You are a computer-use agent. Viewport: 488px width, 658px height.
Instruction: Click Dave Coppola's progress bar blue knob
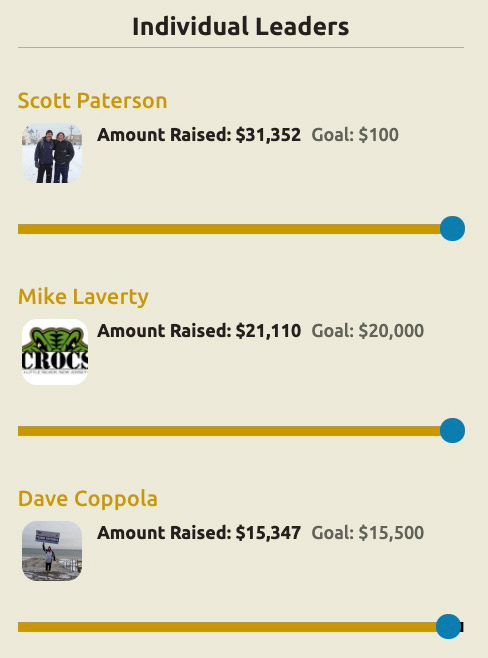(x=449, y=627)
